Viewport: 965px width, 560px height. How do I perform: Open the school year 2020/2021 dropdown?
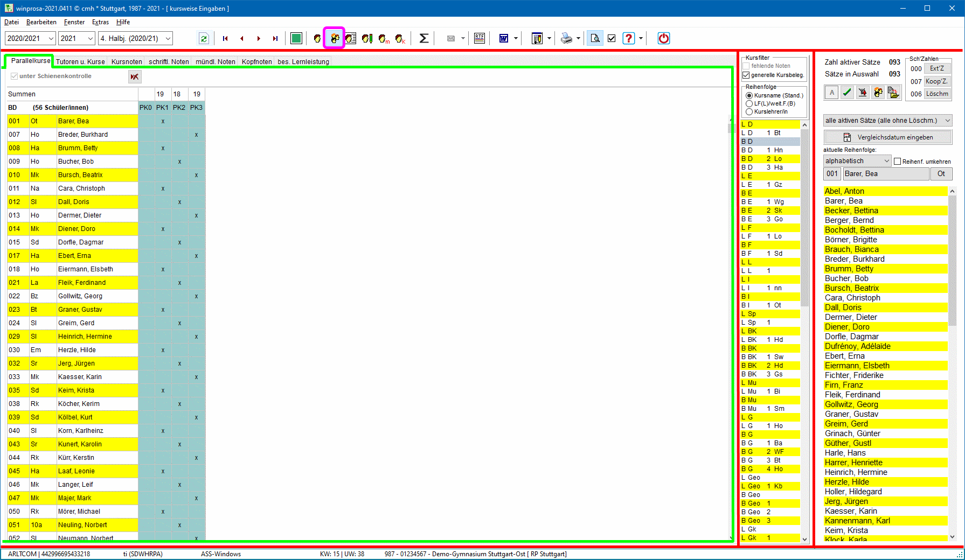pos(30,38)
